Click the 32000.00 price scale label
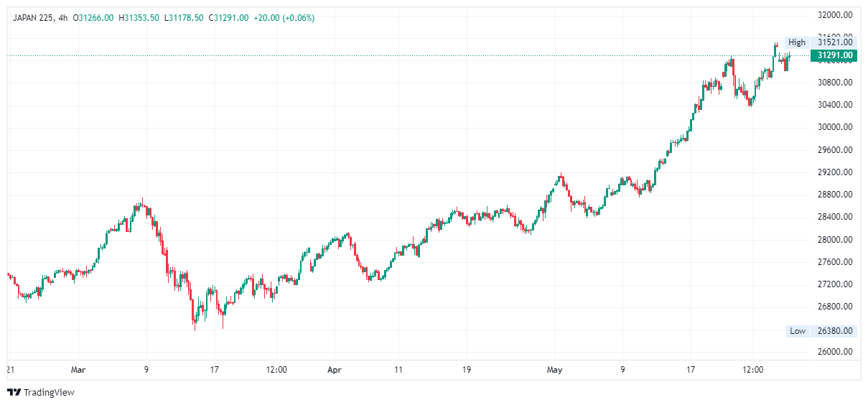Viewport: 868px width, 405px height. (836, 15)
